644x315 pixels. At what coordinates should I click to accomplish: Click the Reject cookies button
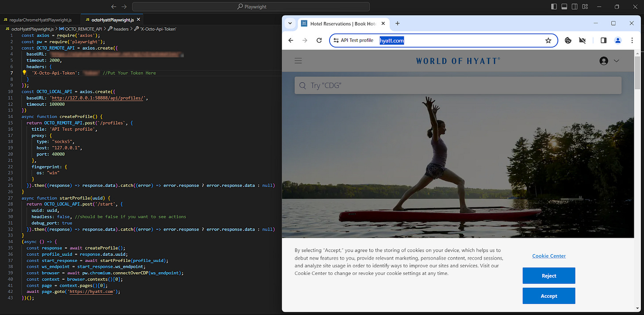click(x=549, y=276)
